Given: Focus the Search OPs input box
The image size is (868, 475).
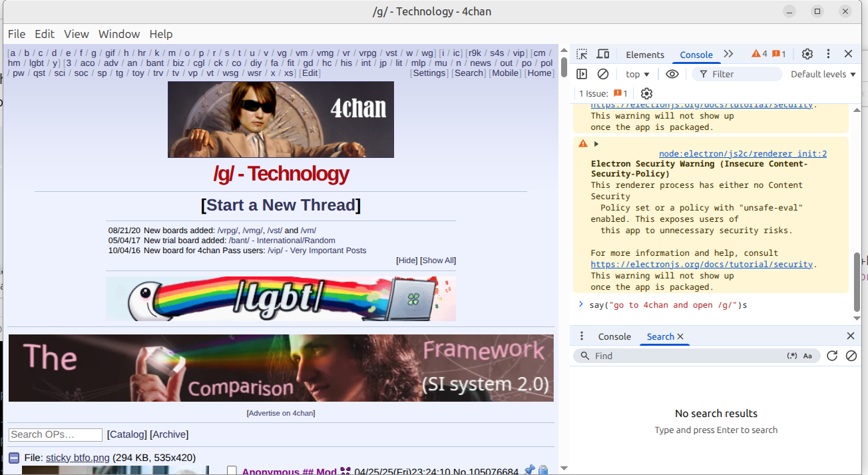Looking at the screenshot, I should coord(55,434).
